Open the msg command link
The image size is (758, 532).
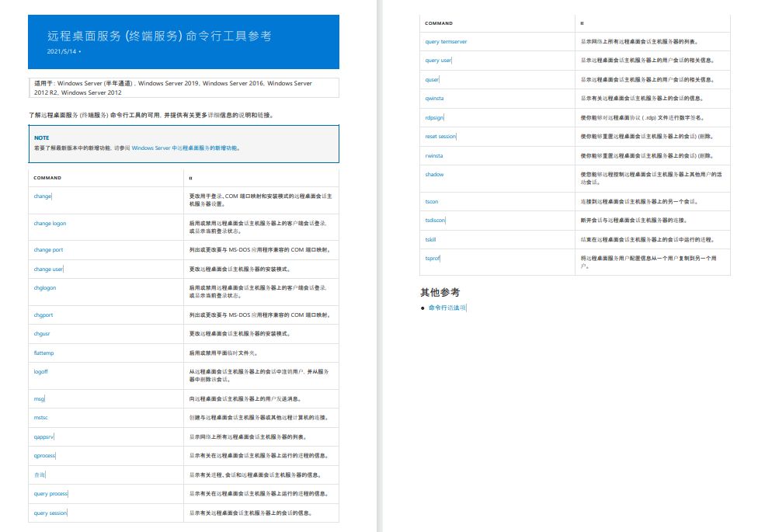point(39,399)
